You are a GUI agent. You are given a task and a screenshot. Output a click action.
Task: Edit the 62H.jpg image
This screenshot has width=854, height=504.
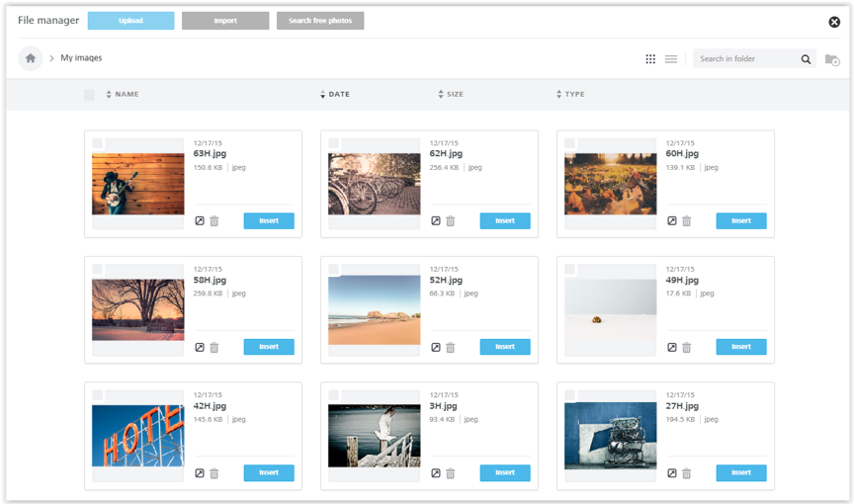pyautogui.click(x=436, y=221)
